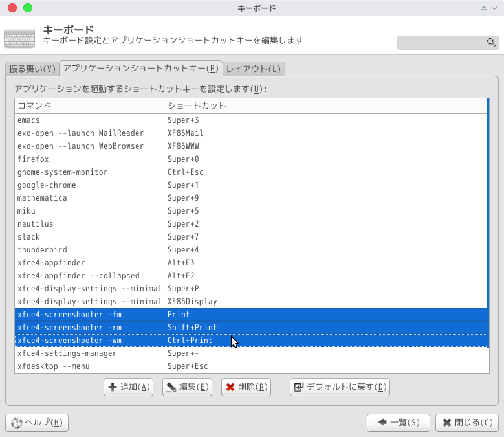Click the magnifier icon in search field
Viewport: 504px width, 437px height.
pyautogui.click(x=491, y=43)
